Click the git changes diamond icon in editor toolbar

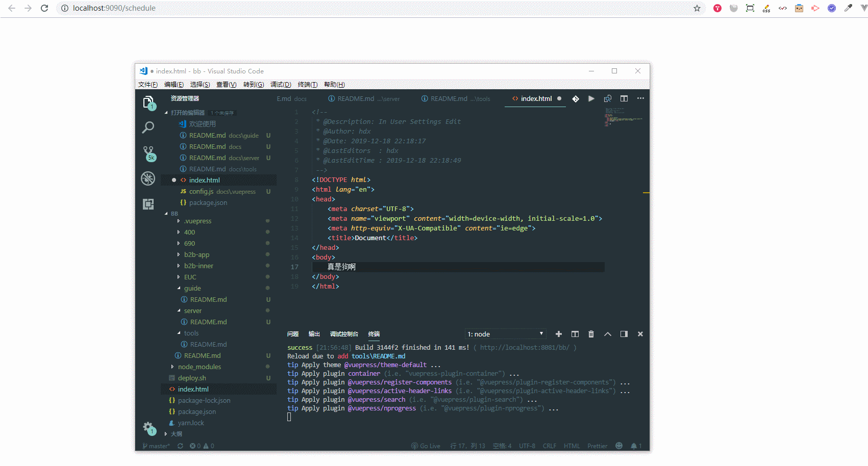(x=576, y=99)
